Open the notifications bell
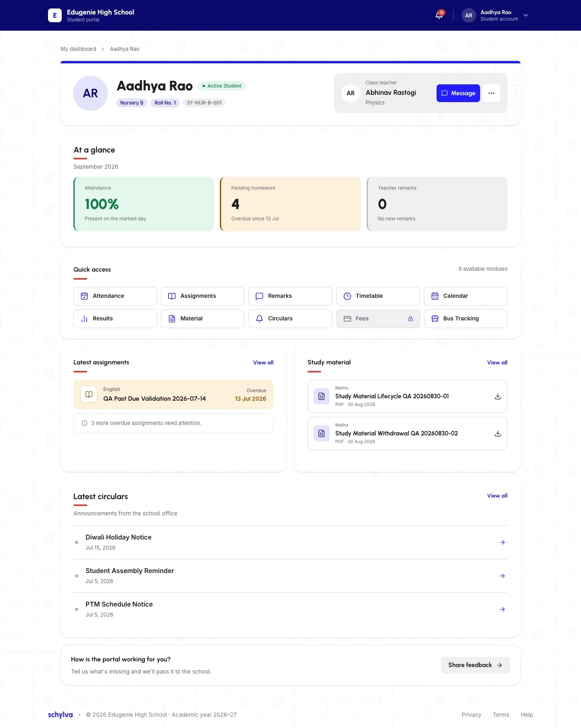 click(x=439, y=15)
